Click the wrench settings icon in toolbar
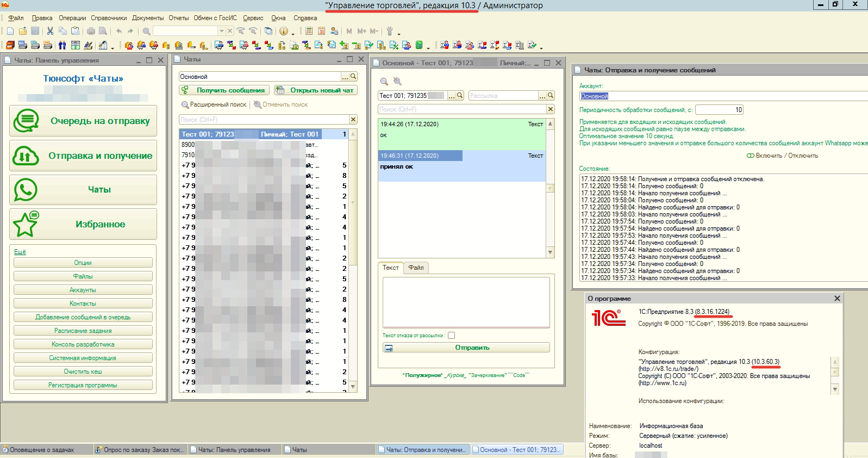 (390, 31)
